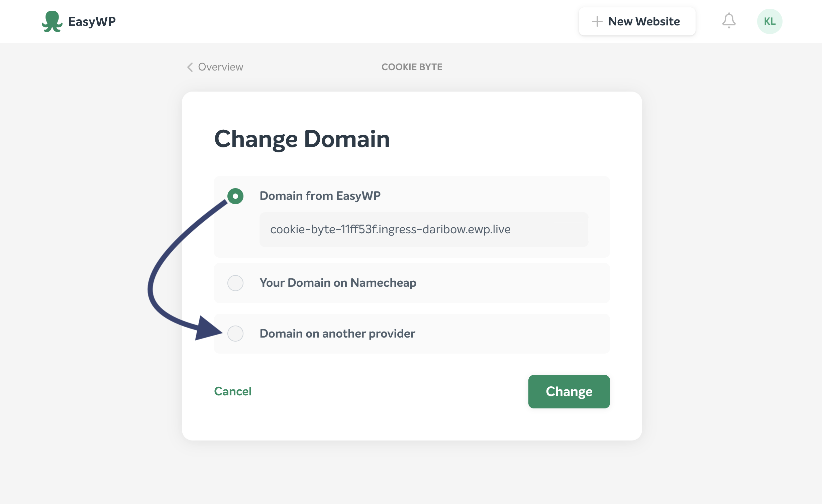Click the EasyWP brand name text

pyautogui.click(x=92, y=21)
